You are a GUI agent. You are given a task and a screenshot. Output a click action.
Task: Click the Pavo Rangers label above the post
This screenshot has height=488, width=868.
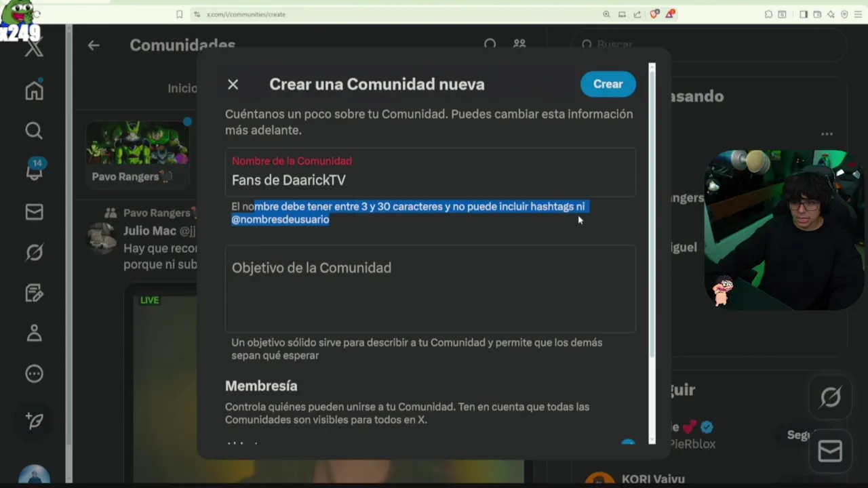157,213
